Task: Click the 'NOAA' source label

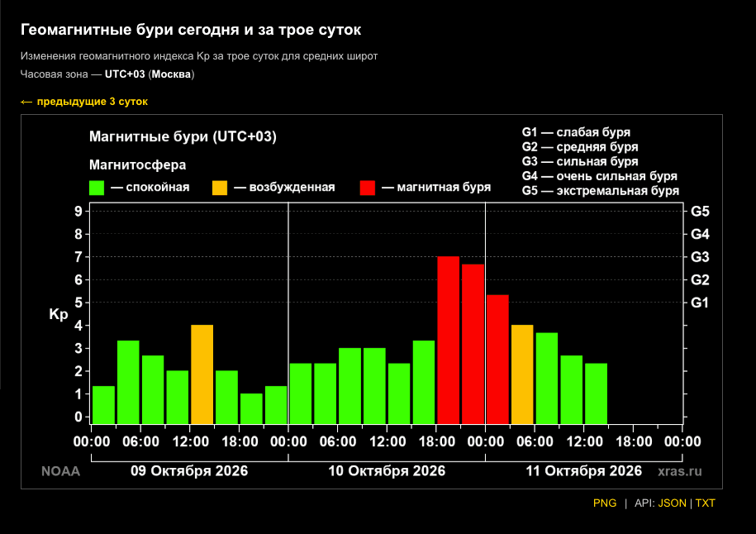Action: pyautogui.click(x=61, y=471)
